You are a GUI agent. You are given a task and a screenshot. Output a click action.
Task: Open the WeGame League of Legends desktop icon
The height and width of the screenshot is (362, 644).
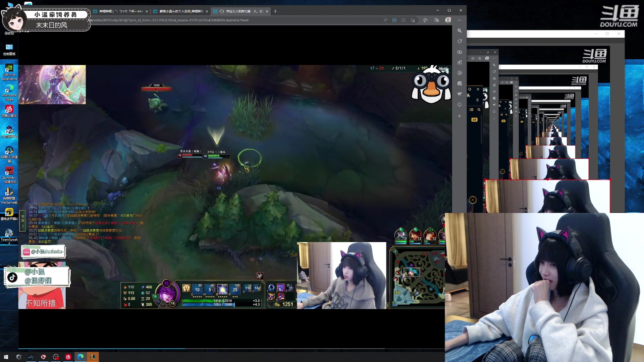(9, 196)
